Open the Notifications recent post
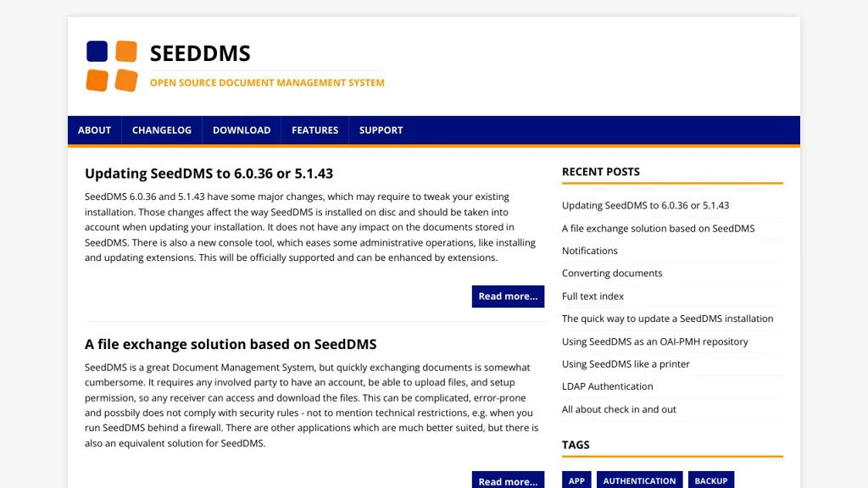Image resolution: width=868 pixels, height=488 pixels. pyautogui.click(x=590, y=251)
